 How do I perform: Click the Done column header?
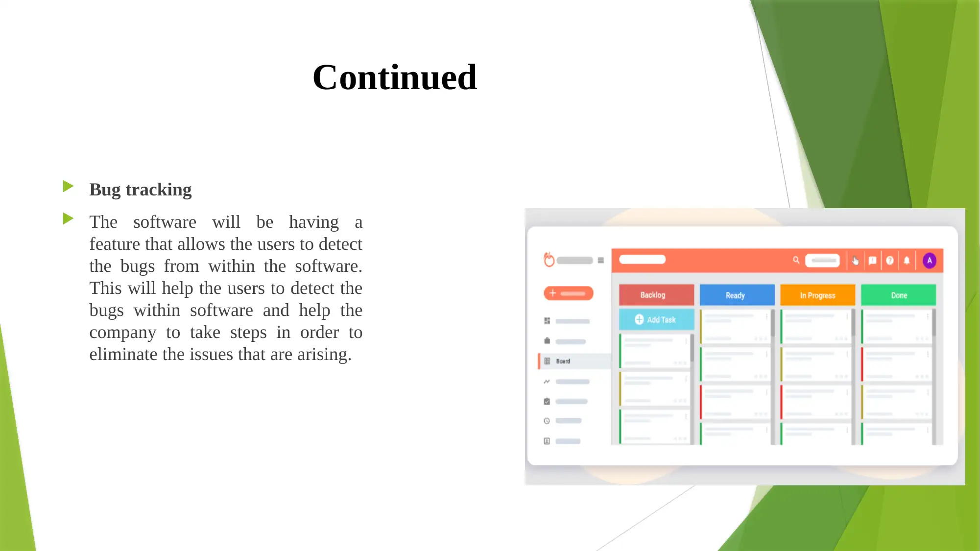point(899,295)
